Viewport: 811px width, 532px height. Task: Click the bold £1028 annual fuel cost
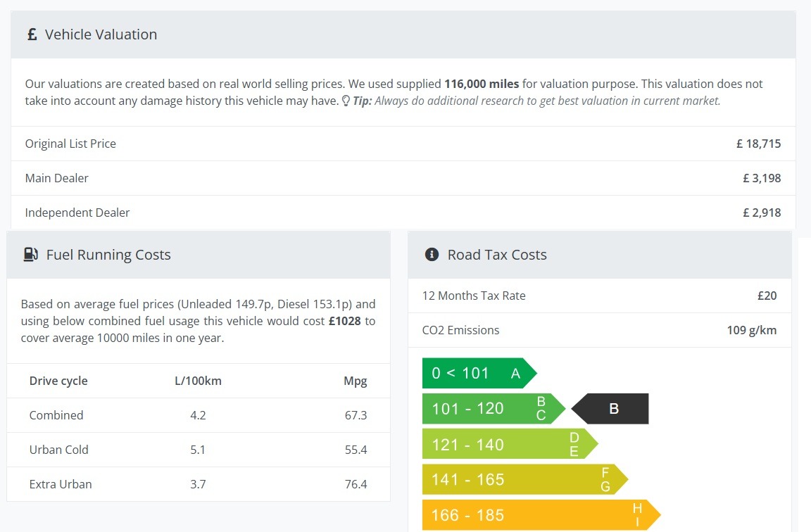click(345, 321)
